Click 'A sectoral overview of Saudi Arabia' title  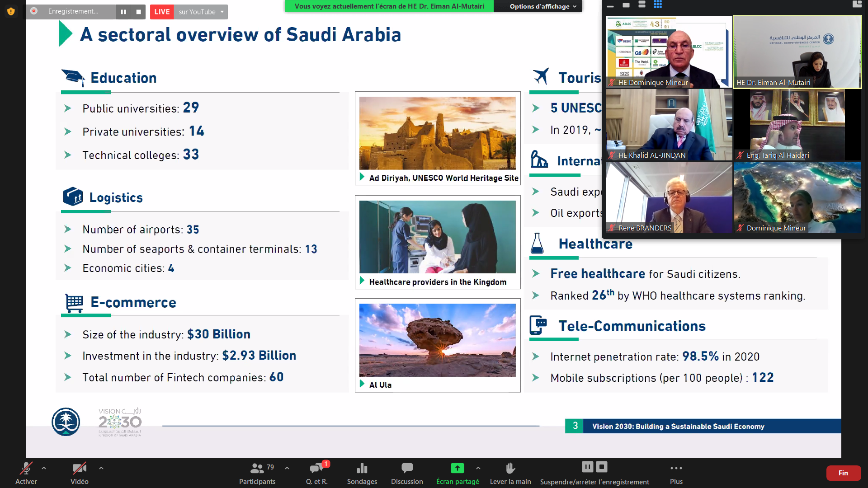tap(241, 34)
